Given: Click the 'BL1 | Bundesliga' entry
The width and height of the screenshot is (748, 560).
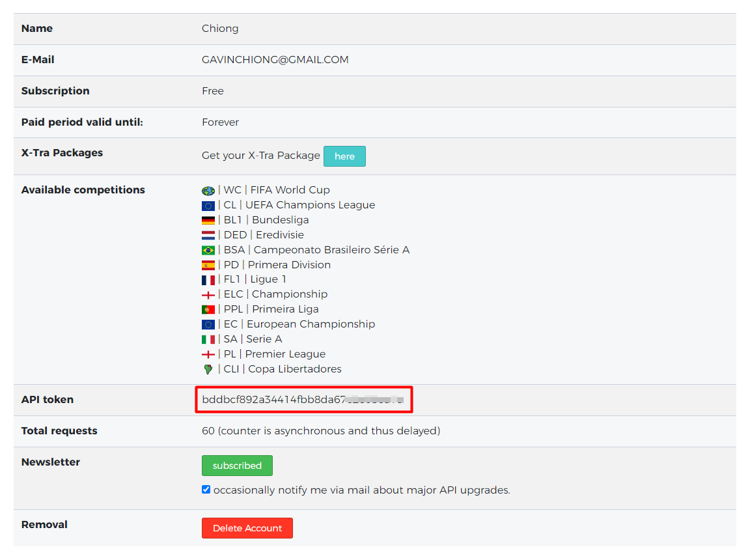Looking at the screenshot, I should (x=266, y=220).
